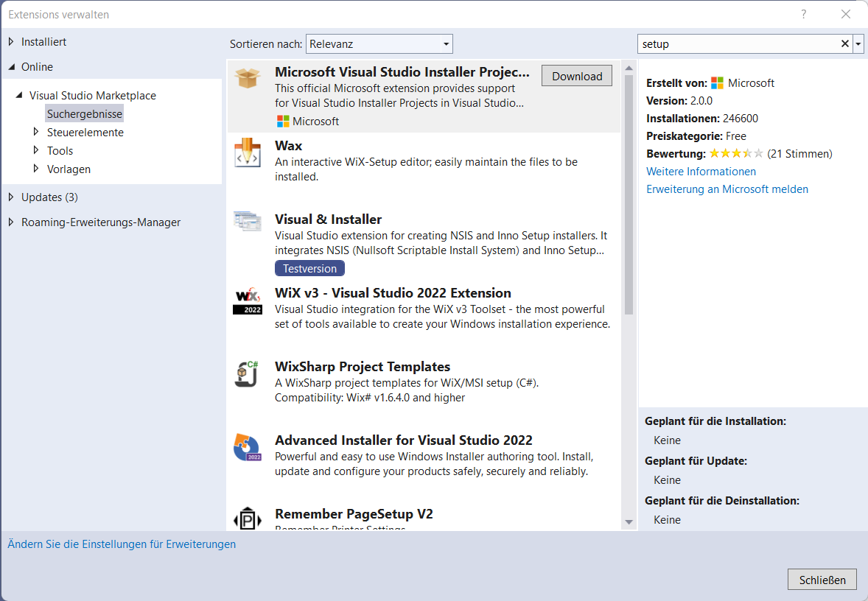This screenshot has height=601, width=868.
Task: Expand the Steuerelemente node
Action: coord(36,132)
